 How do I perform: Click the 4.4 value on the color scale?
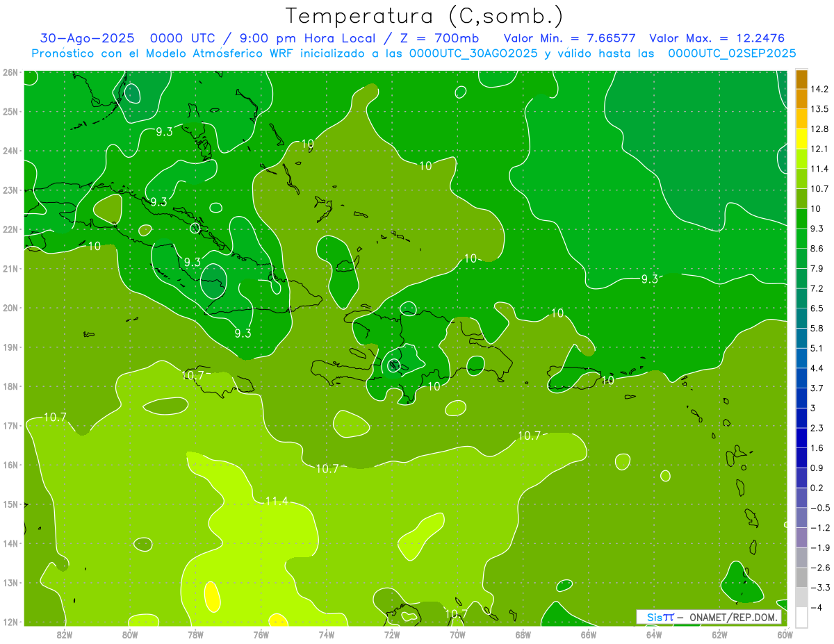click(817, 368)
